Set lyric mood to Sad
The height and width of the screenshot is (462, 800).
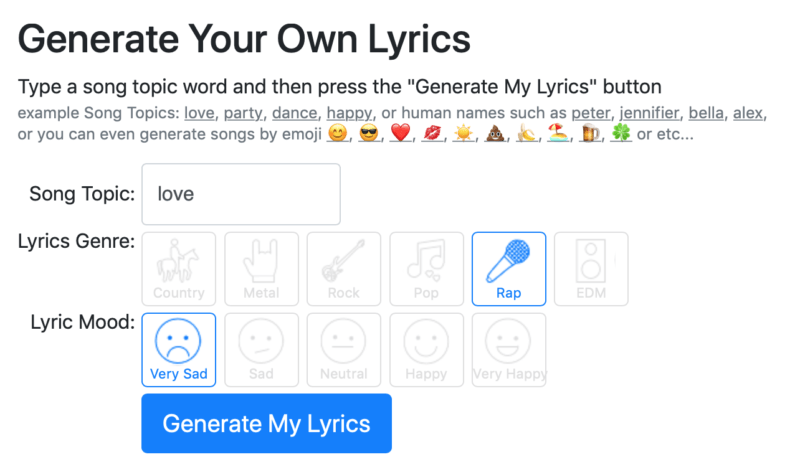click(x=261, y=349)
